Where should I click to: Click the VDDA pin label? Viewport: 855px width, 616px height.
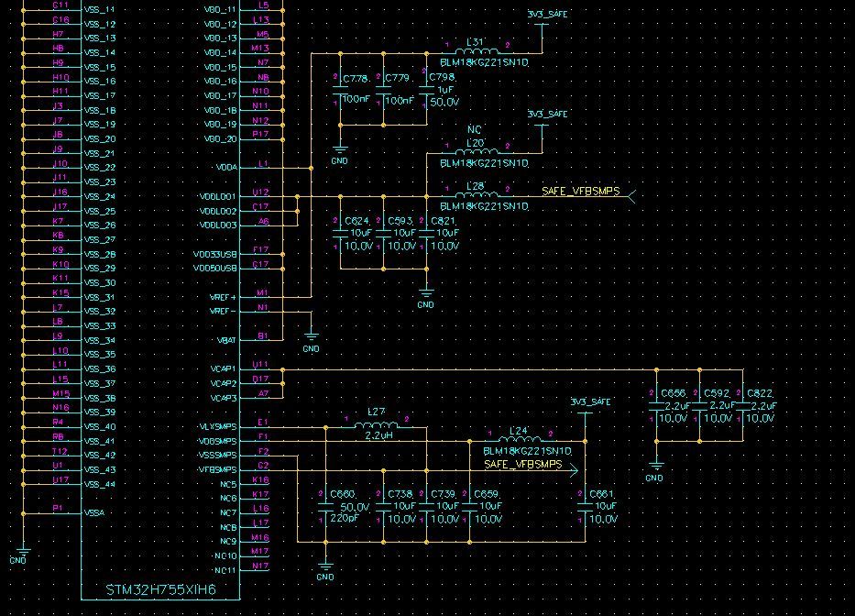[226, 168]
